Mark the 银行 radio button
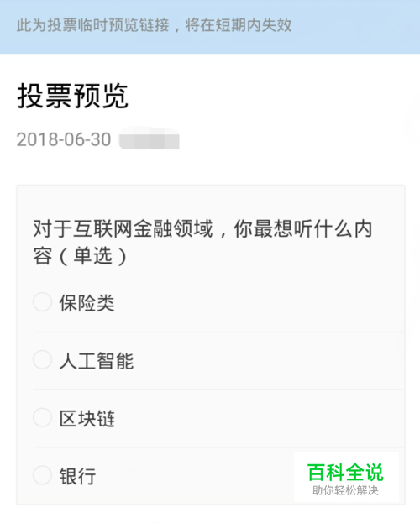Viewport: 420px width, 523px height. pos(42,475)
